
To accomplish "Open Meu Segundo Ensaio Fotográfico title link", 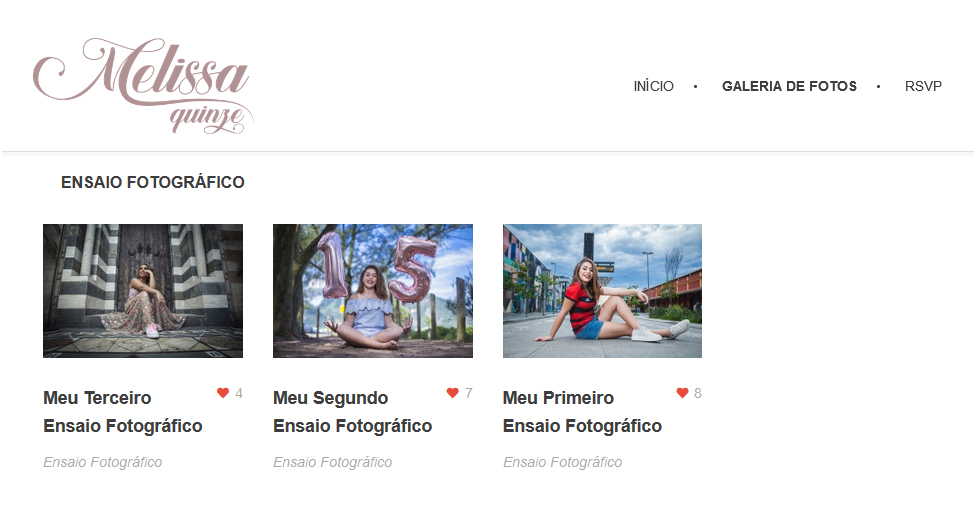I will 353,412.
